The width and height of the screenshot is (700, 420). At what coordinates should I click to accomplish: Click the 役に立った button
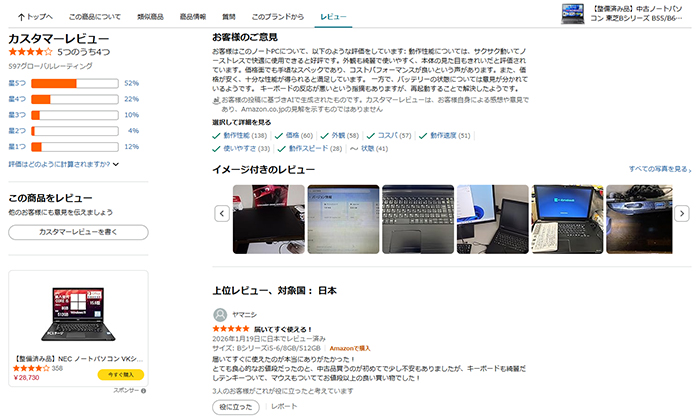tap(236, 407)
